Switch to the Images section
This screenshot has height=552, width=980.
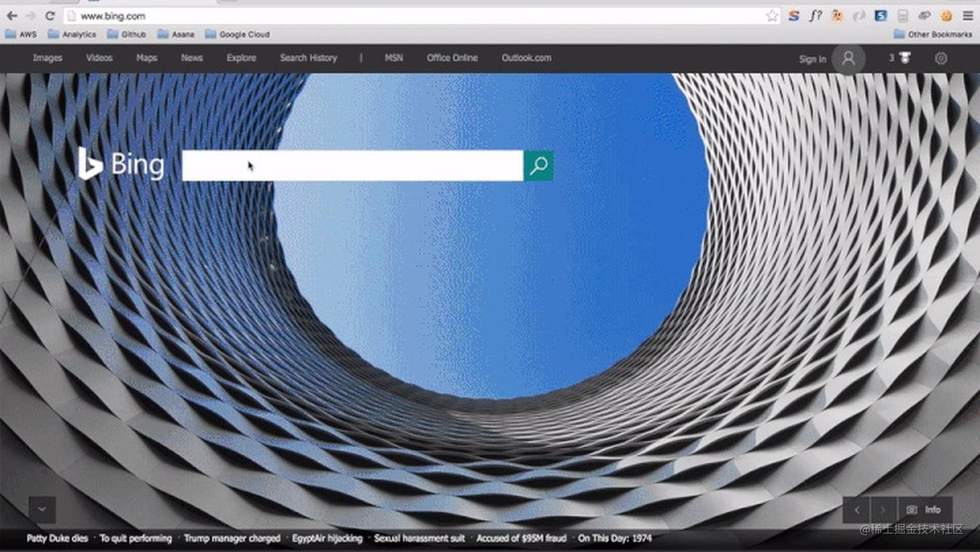tap(47, 58)
